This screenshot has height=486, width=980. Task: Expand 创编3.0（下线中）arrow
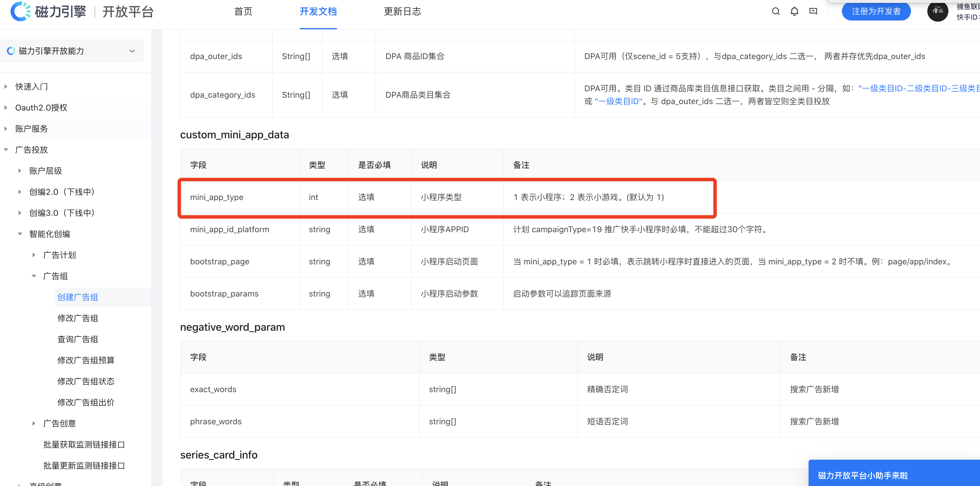click(20, 213)
